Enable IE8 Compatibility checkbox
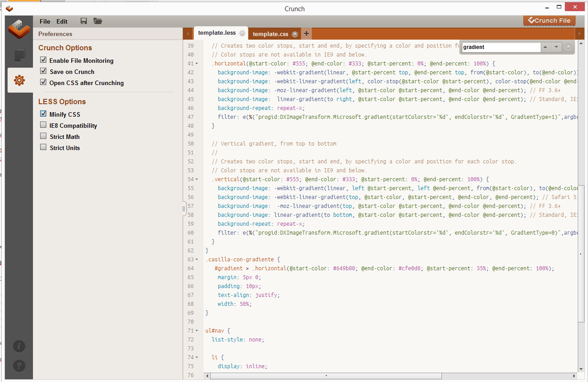588x382 pixels. coord(43,125)
